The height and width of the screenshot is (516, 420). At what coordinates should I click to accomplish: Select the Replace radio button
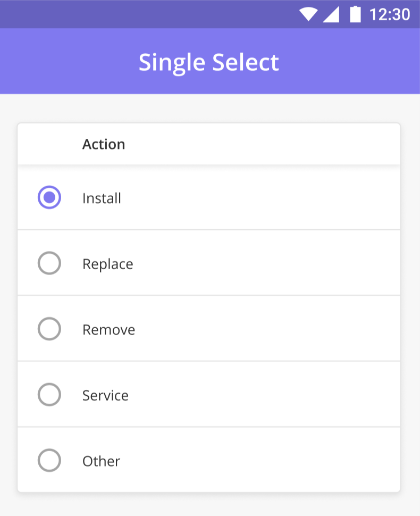[x=49, y=263]
